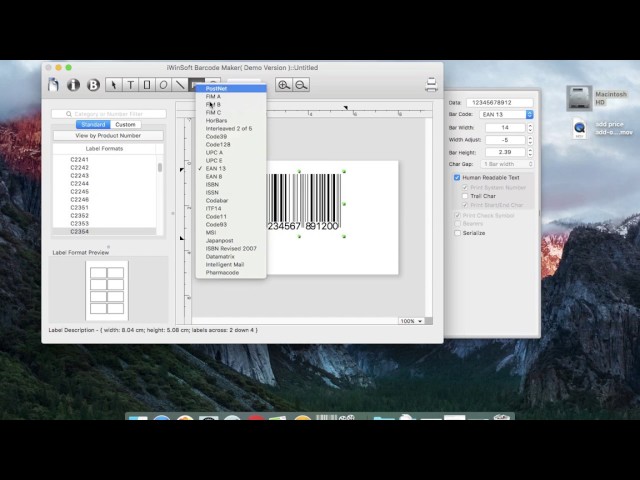640x480 pixels.
Task: Click the Bar Width stepper
Action: click(530, 128)
